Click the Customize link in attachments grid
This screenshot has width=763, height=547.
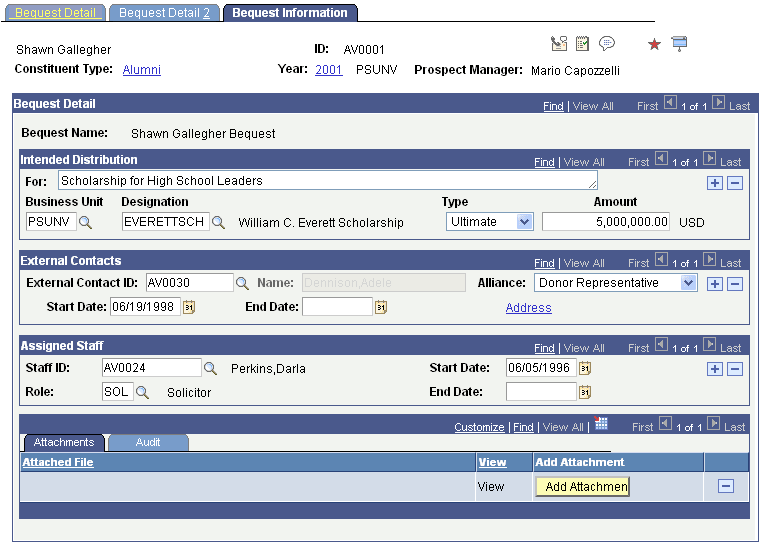click(x=479, y=427)
